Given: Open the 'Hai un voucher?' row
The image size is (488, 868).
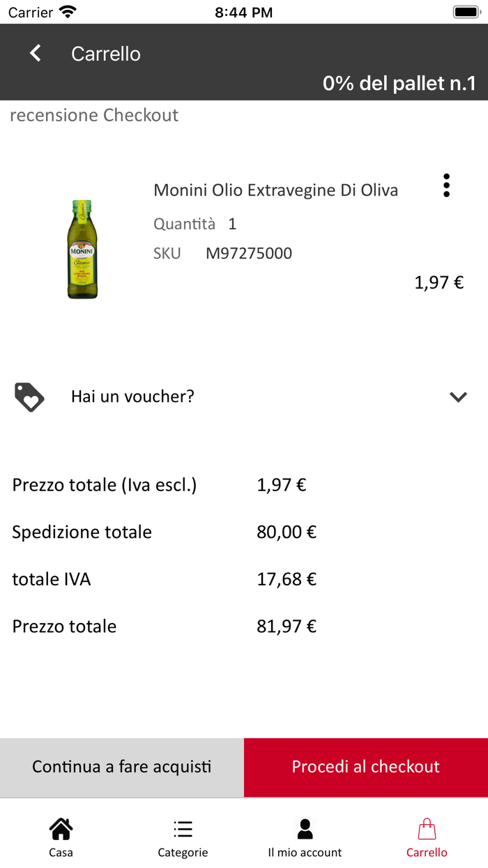Looking at the screenshot, I should click(x=132, y=397).
